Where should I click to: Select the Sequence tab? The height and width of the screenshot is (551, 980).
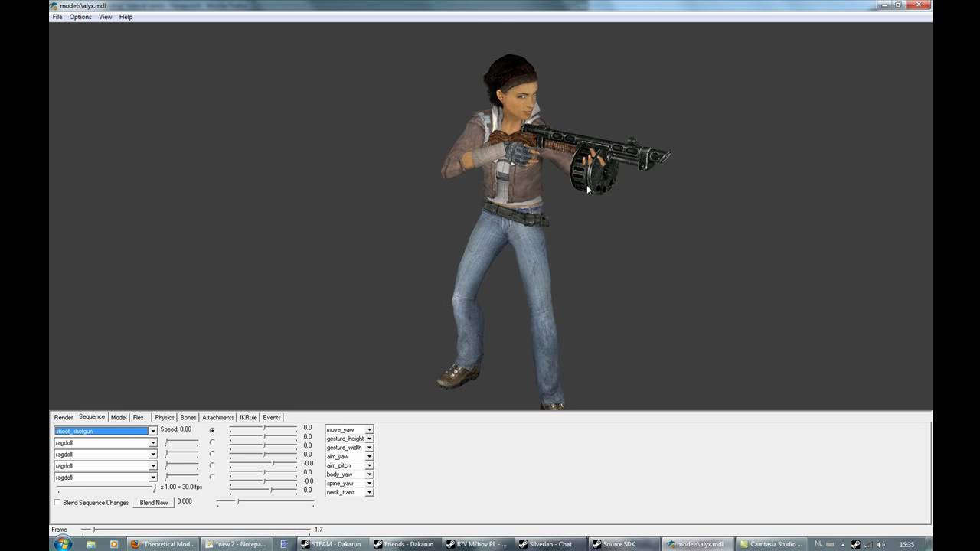92,417
